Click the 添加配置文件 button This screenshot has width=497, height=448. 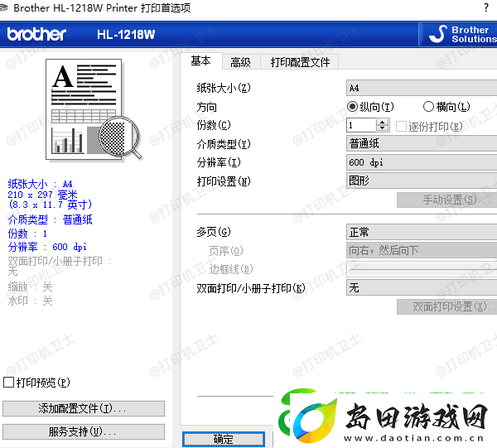coord(84,408)
